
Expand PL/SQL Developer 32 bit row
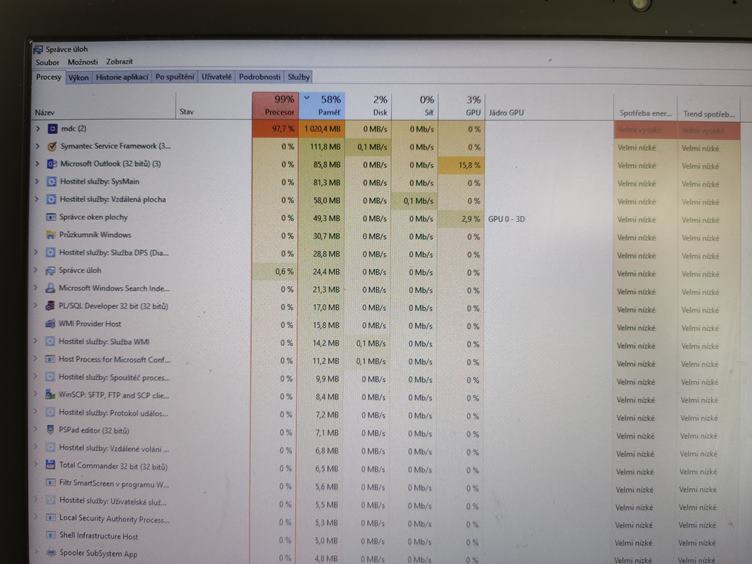point(35,306)
